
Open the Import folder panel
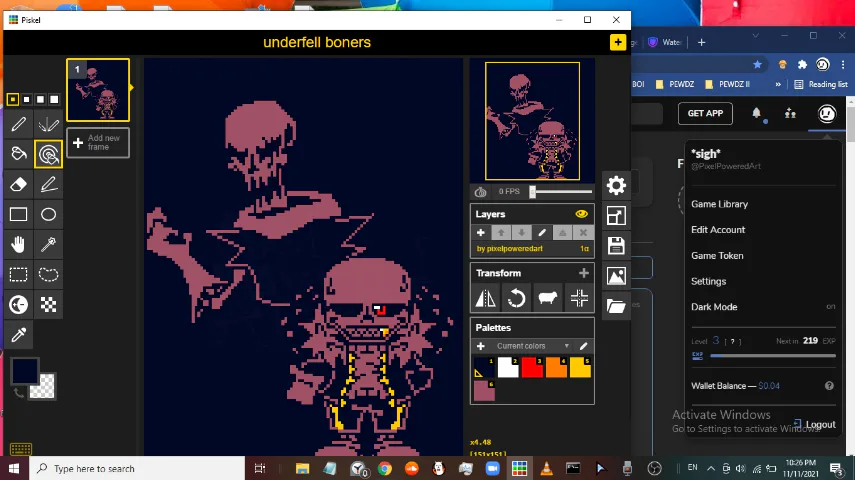[616, 306]
